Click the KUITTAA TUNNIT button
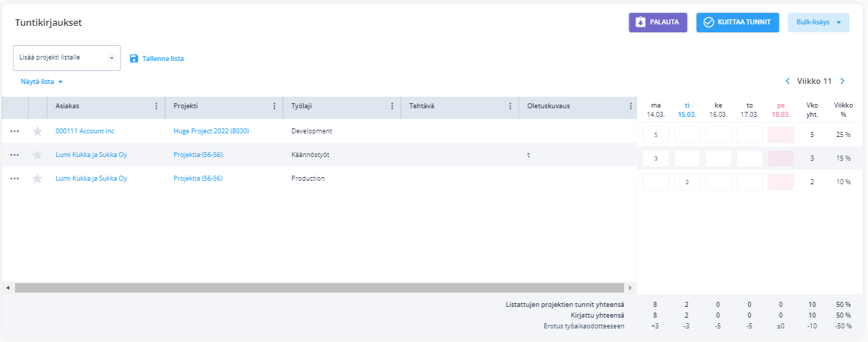Screen dimensions: 868x342 pos(738,22)
